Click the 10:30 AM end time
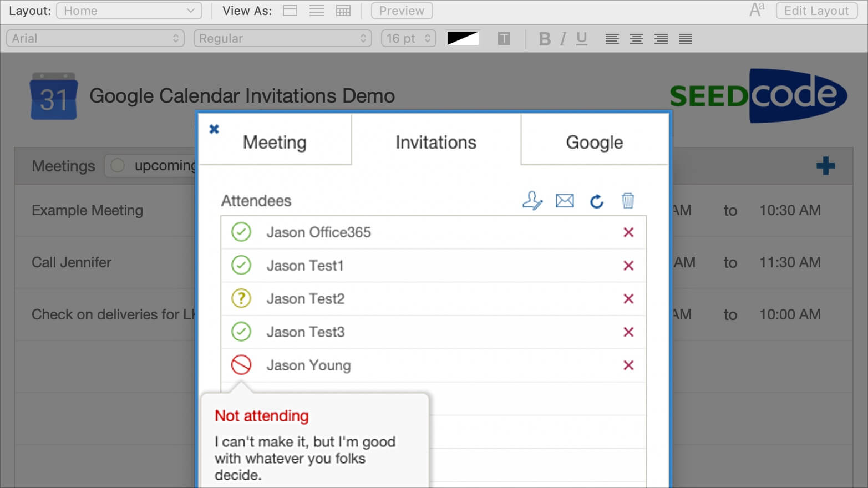 click(x=790, y=210)
